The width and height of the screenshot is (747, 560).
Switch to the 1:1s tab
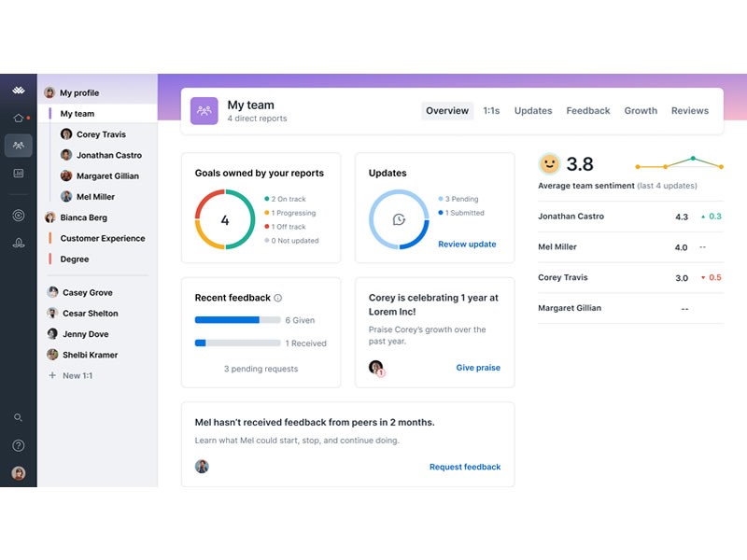(492, 110)
